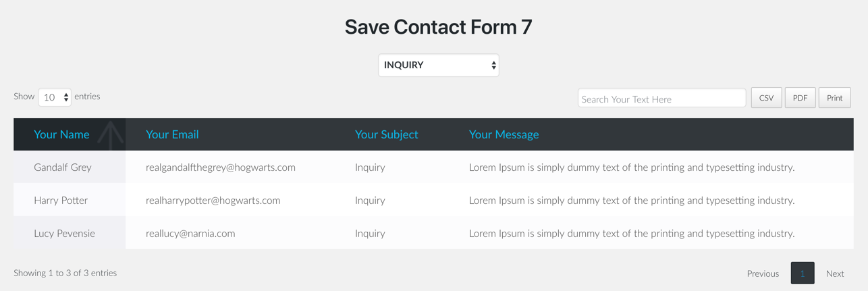Click the sort arrow in Your Name header

point(111,134)
